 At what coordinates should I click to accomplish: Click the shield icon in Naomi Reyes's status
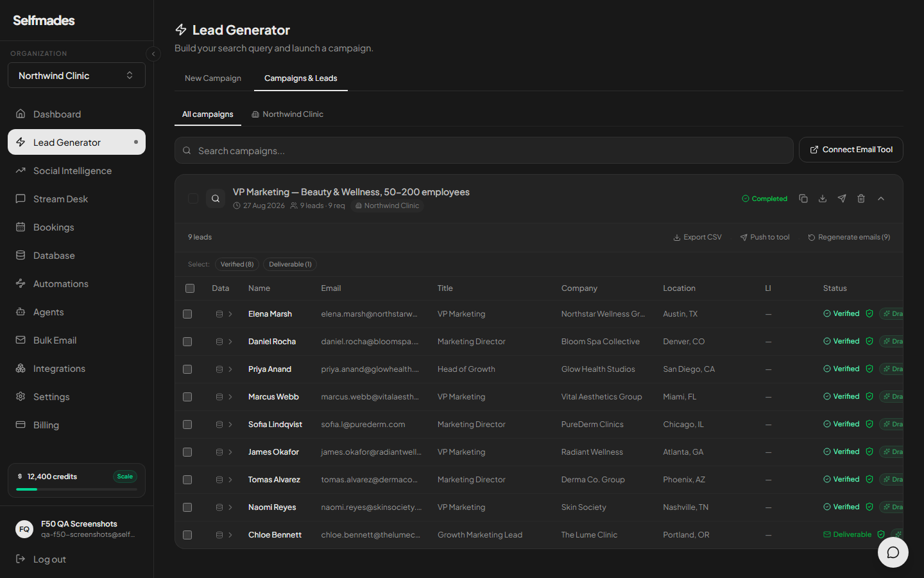click(869, 507)
